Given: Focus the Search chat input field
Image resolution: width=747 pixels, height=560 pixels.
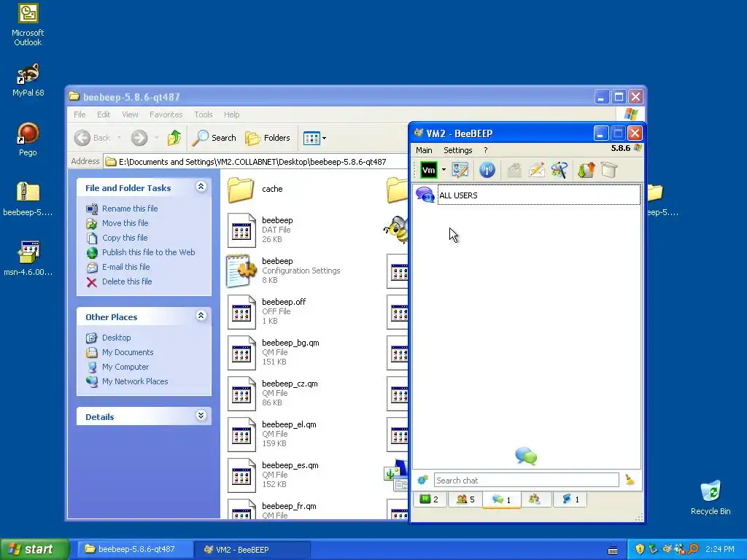Looking at the screenshot, I should click(526, 480).
